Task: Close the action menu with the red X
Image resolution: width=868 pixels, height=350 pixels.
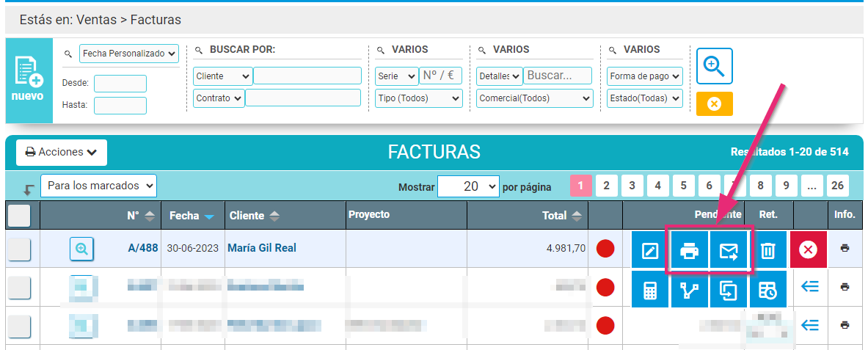Action: point(809,250)
